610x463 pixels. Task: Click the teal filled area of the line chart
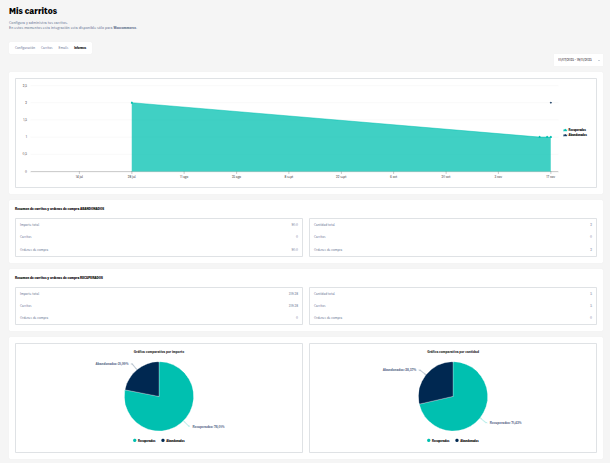[x=311, y=148]
